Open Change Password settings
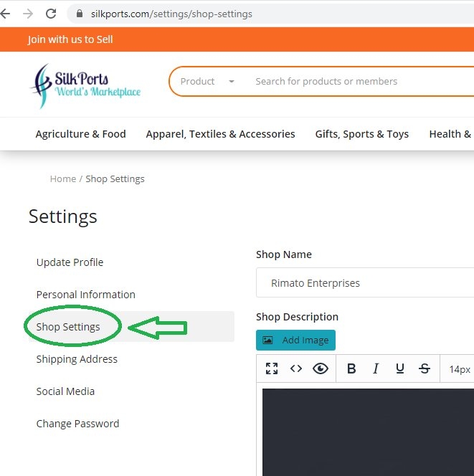This screenshot has width=474, height=476. (77, 424)
